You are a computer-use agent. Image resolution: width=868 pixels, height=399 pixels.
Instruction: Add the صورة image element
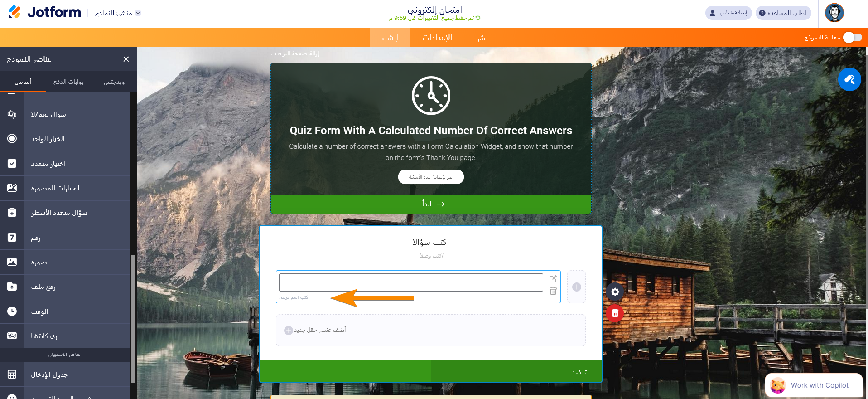65,262
